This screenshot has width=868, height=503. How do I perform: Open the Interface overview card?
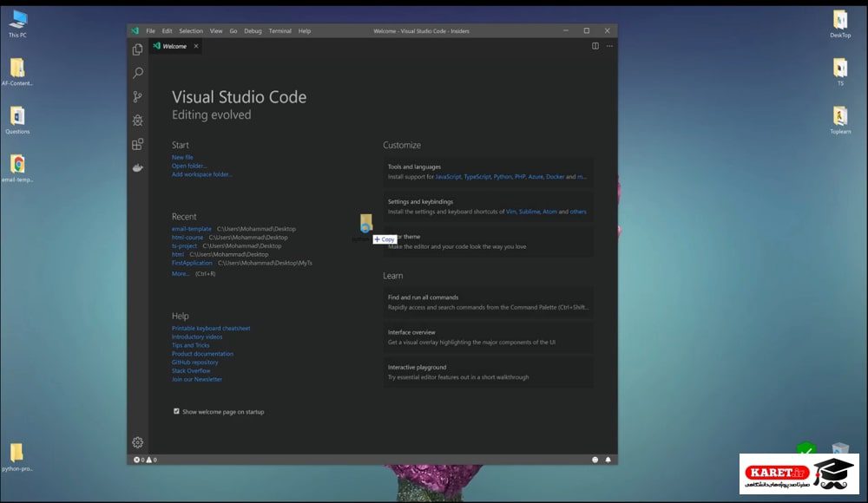[488, 337]
